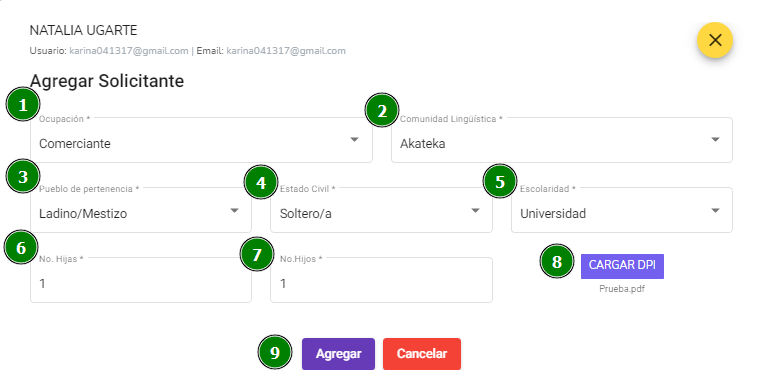The height and width of the screenshot is (389, 758).
Task: Expand the Estado Civil dropdown arrow
Action: tap(475, 210)
